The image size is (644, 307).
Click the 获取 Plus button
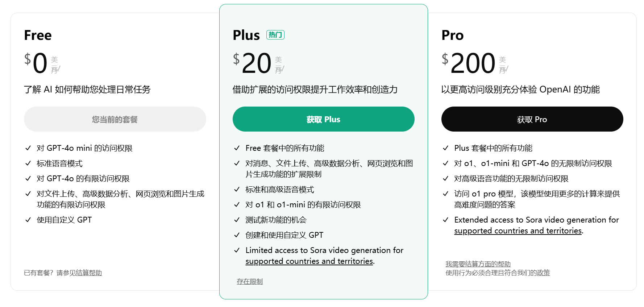(x=324, y=119)
